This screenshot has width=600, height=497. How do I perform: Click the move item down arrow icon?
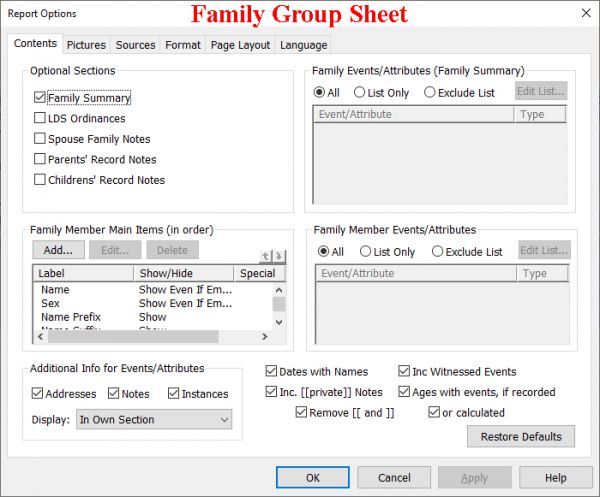[279, 256]
